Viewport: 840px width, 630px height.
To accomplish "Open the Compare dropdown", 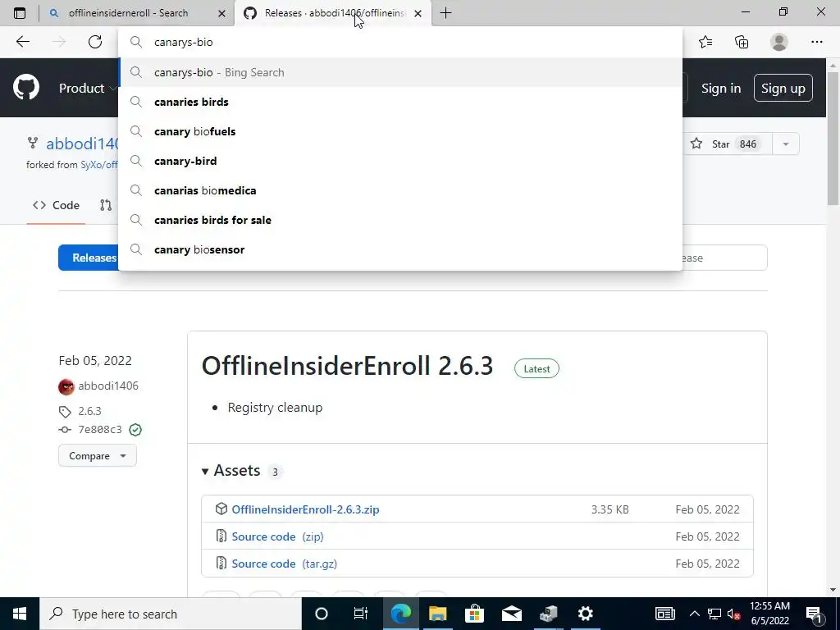I will [x=98, y=456].
